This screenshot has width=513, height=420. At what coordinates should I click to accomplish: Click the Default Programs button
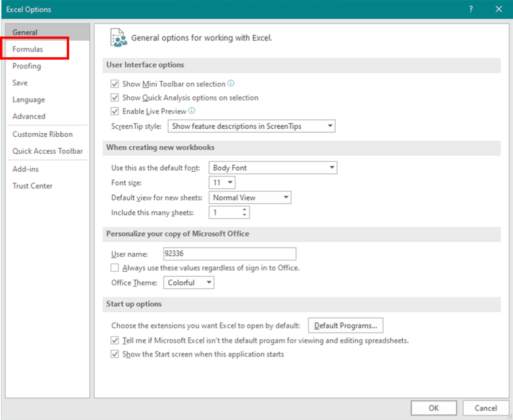click(x=345, y=325)
